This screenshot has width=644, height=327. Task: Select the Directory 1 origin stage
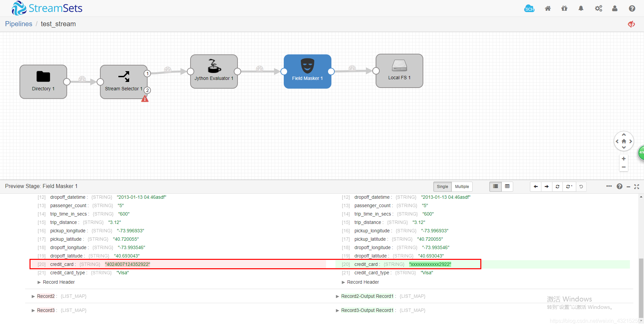pyautogui.click(x=43, y=82)
